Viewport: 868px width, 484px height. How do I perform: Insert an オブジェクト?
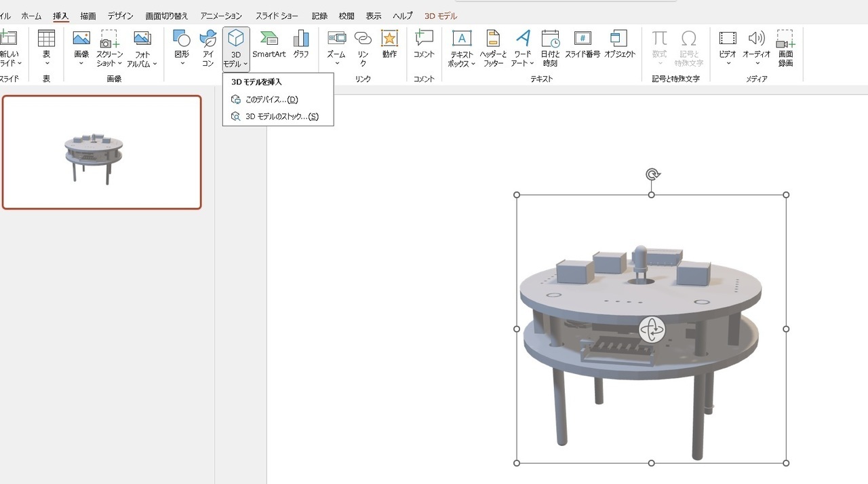click(x=620, y=43)
